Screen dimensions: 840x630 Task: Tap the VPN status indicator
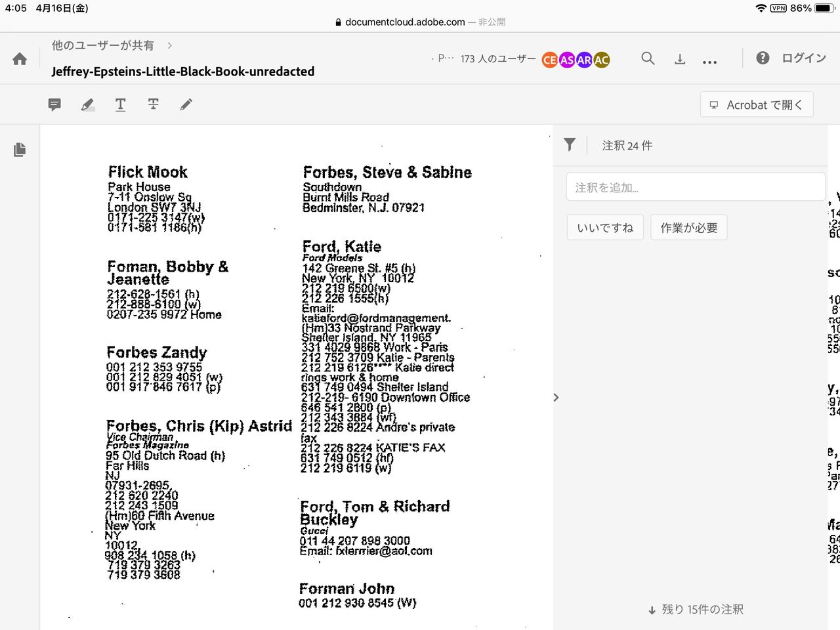tap(778, 9)
